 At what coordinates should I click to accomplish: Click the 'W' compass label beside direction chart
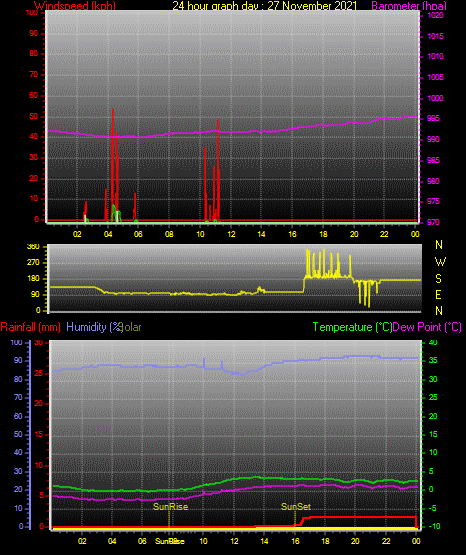[x=440, y=262]
